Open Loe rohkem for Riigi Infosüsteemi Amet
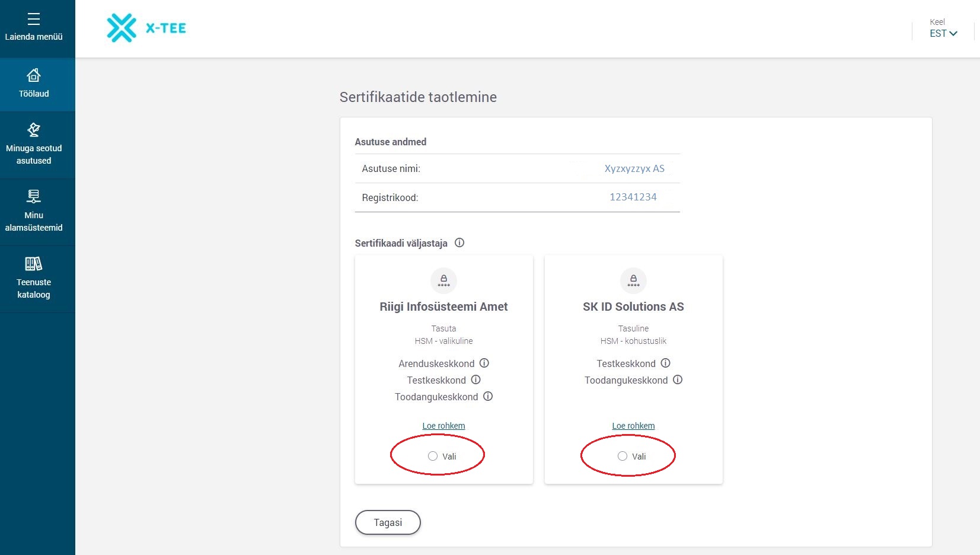The height and width of the screenshot is (555, 980). [443, 426]
